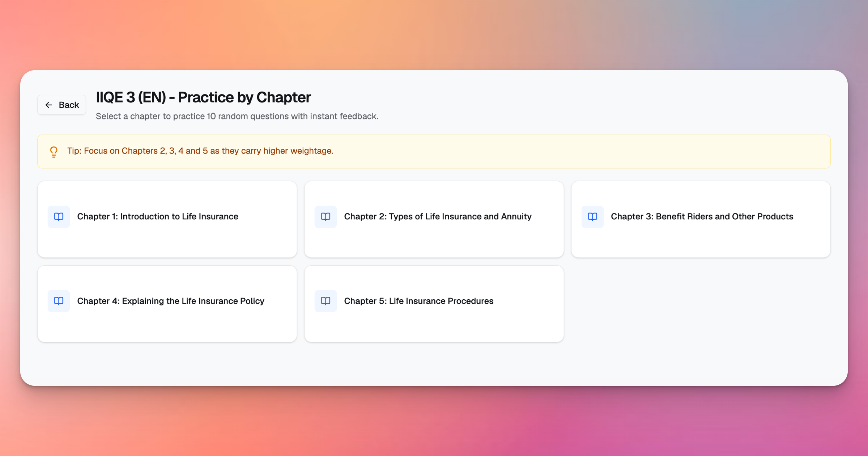This screenshot has width=868, height=456.
Task: Select Chapter 5: Life Insurance Procedures
Action: tap(434, 304)
